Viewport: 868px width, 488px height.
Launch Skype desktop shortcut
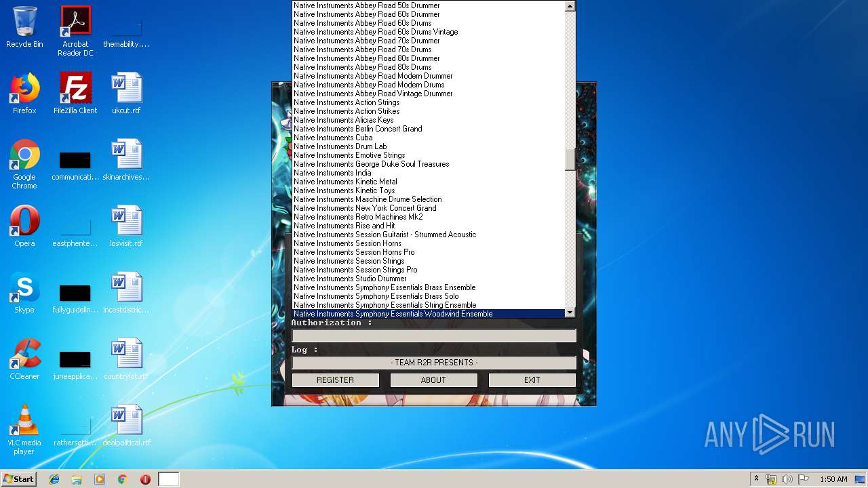tap(24, 293)
